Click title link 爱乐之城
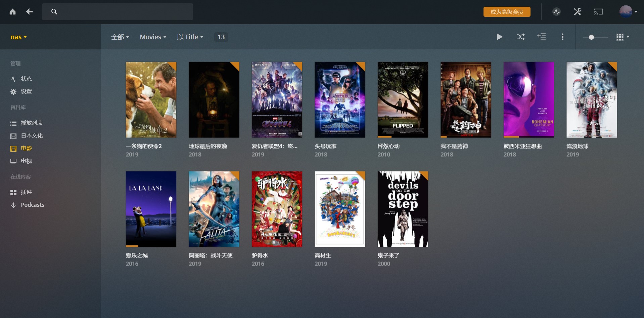 pos(137,255)
